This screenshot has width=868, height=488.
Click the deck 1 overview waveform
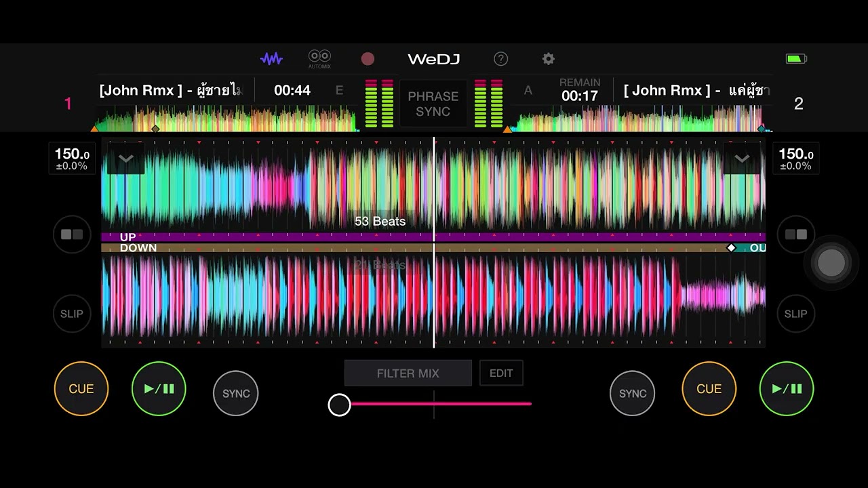coord(226,119)
